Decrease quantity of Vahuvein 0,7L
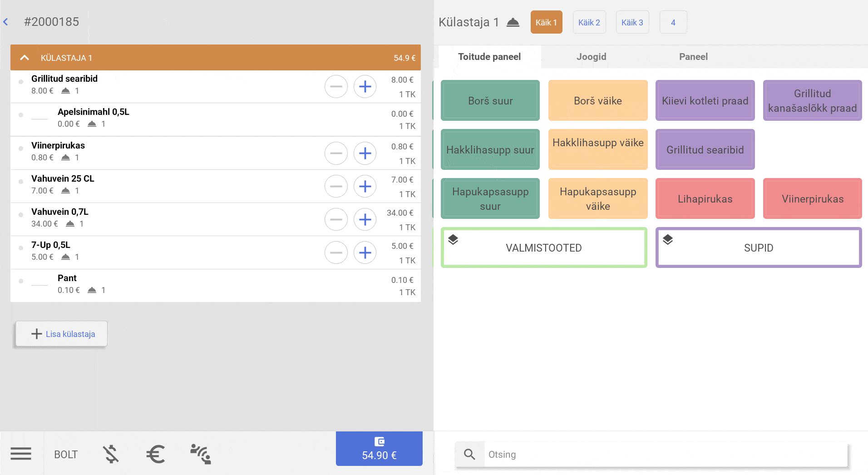This screenshot has width=868, height=475. point(336,220)
